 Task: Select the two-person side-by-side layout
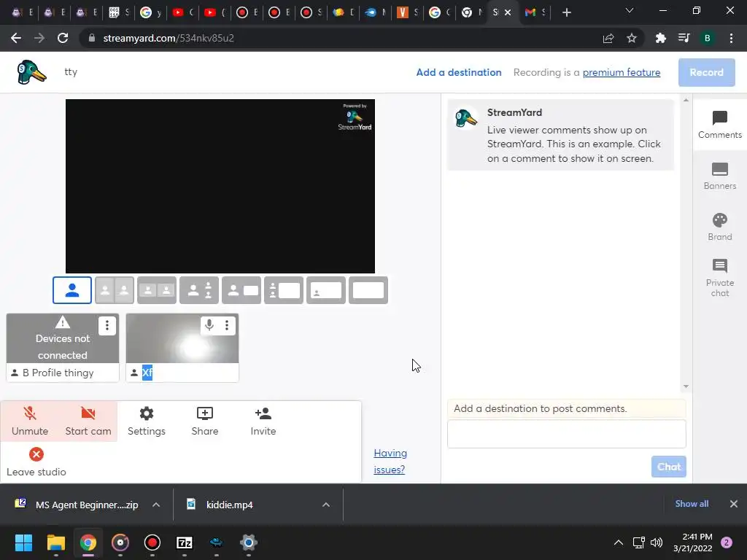point(115,290)
